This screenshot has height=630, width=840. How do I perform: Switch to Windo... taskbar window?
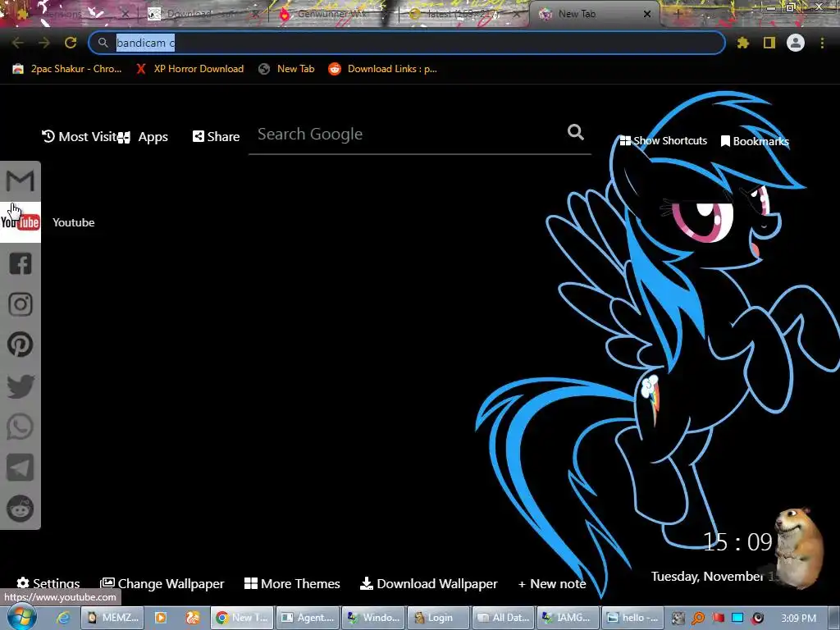pyautogui.click(x=373, y=618)
